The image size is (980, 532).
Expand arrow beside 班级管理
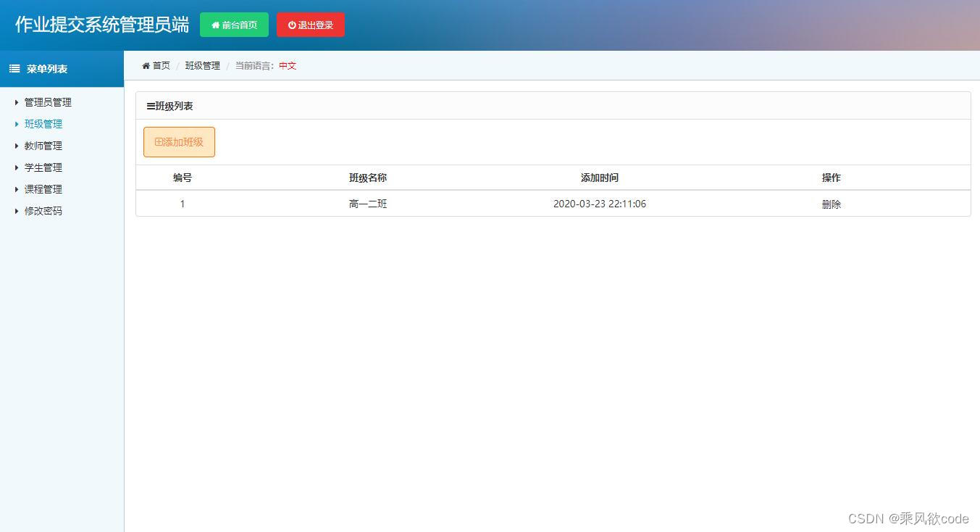click(17, 124)
